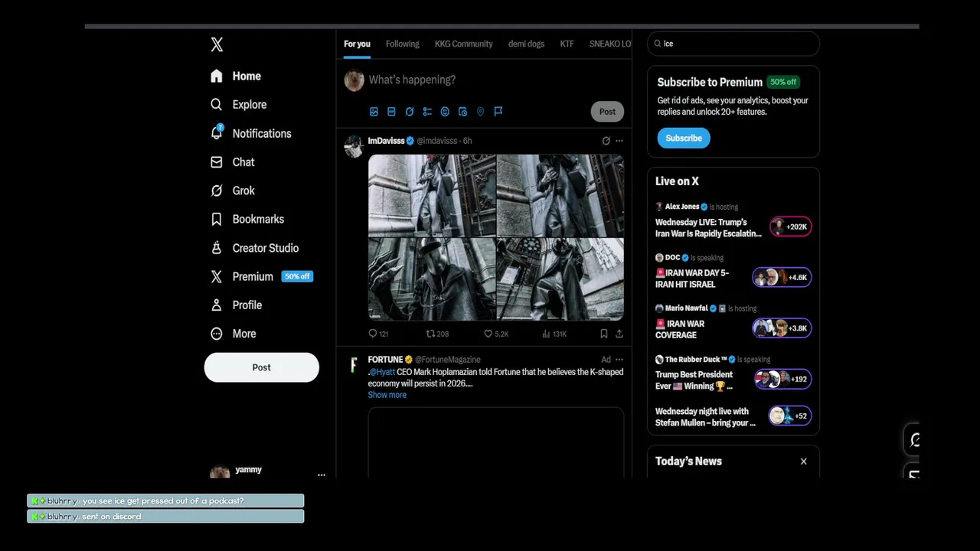Open more options on ImDavisss post

click(619, 141)
